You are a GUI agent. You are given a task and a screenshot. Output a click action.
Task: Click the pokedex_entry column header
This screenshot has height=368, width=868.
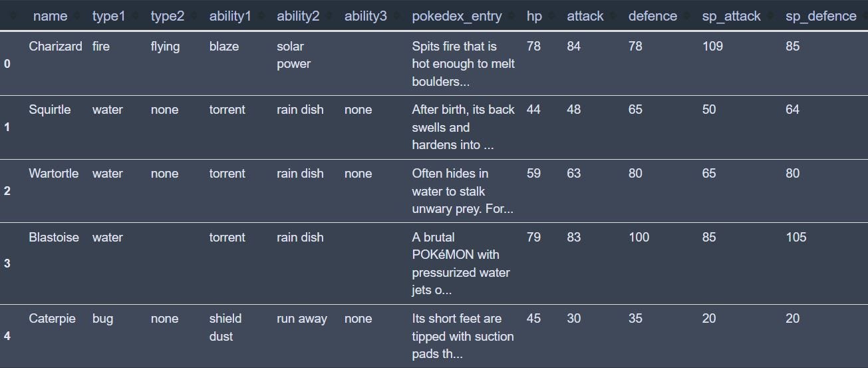pos(456,16)
